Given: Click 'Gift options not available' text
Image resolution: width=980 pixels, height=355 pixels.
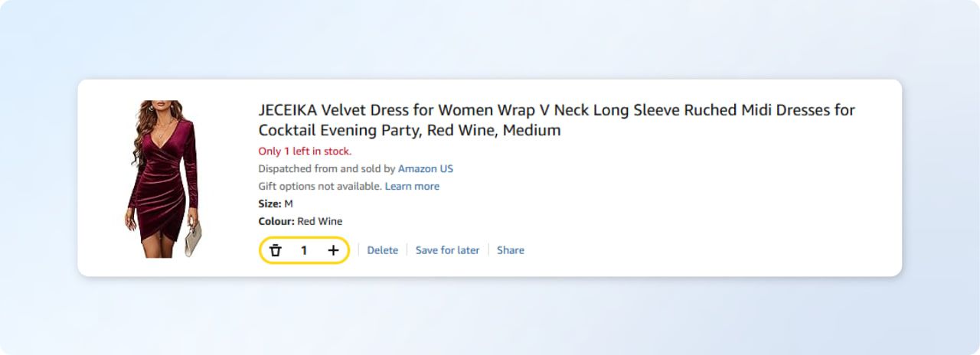Looking at the screenshot, I should (320, 187).
